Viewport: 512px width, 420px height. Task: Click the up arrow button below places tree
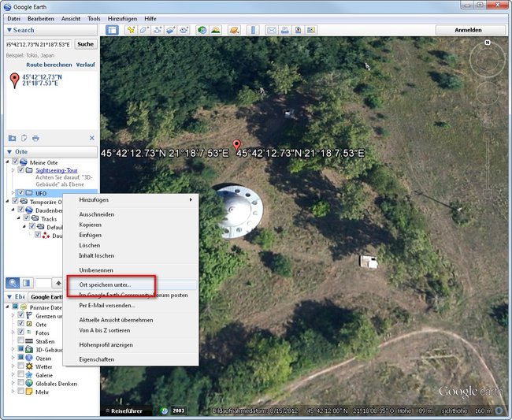pyautogui.click(x=58, y=283)
